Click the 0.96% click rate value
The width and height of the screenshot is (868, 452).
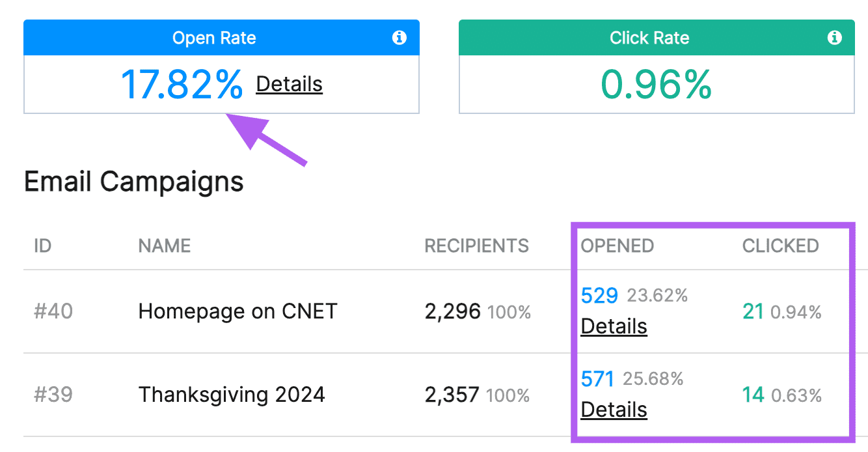pos(656,85)
